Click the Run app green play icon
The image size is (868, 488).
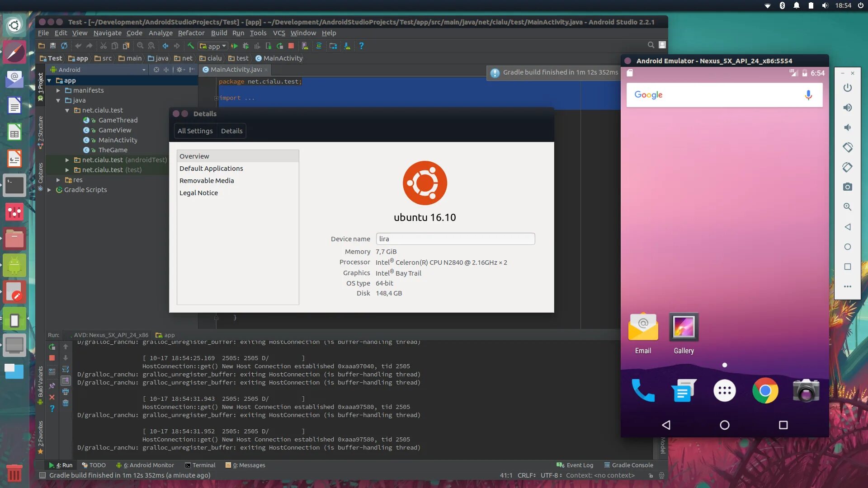(234, 46)
